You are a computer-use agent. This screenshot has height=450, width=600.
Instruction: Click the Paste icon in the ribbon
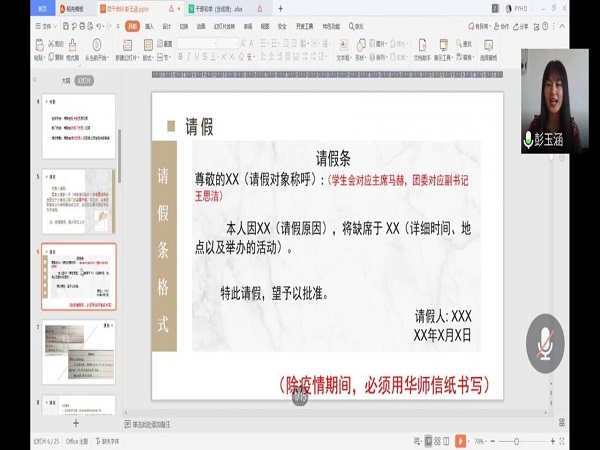click(39, 46)
